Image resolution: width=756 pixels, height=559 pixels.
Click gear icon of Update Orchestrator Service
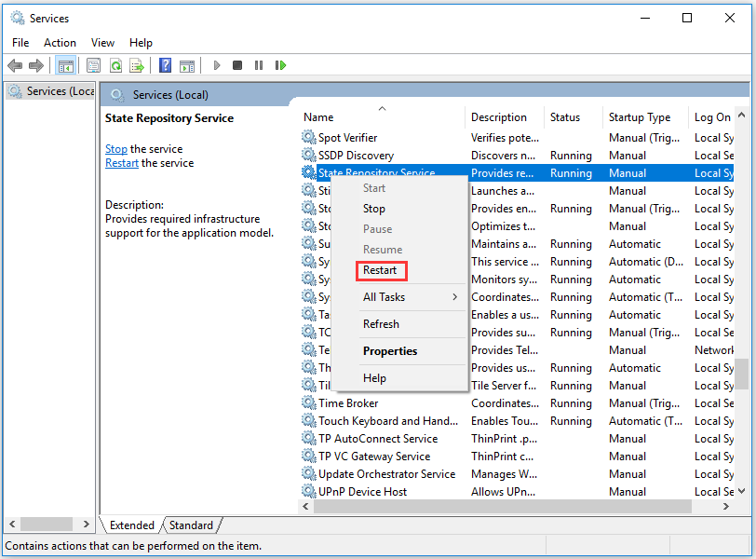tap(308, 473)
